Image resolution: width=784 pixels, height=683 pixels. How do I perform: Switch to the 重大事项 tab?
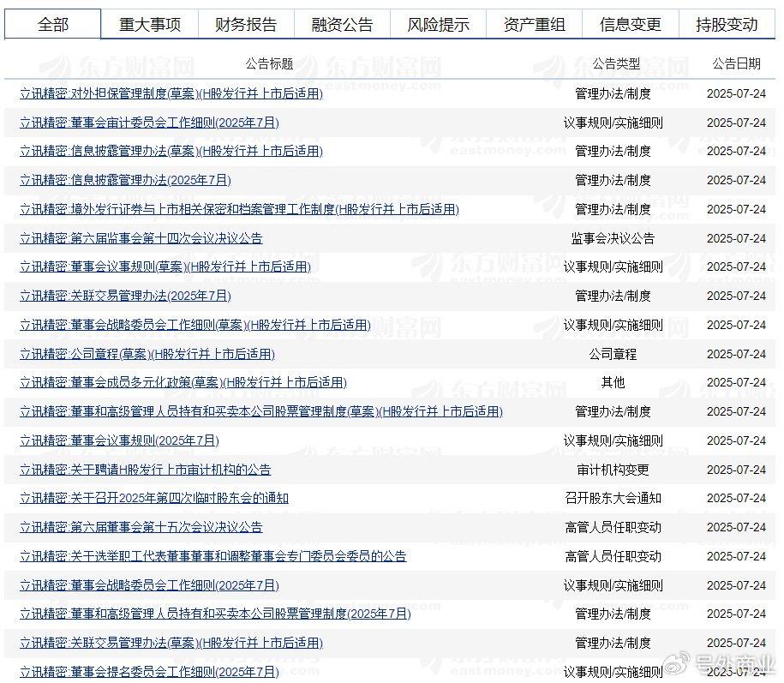coord(149,24)
